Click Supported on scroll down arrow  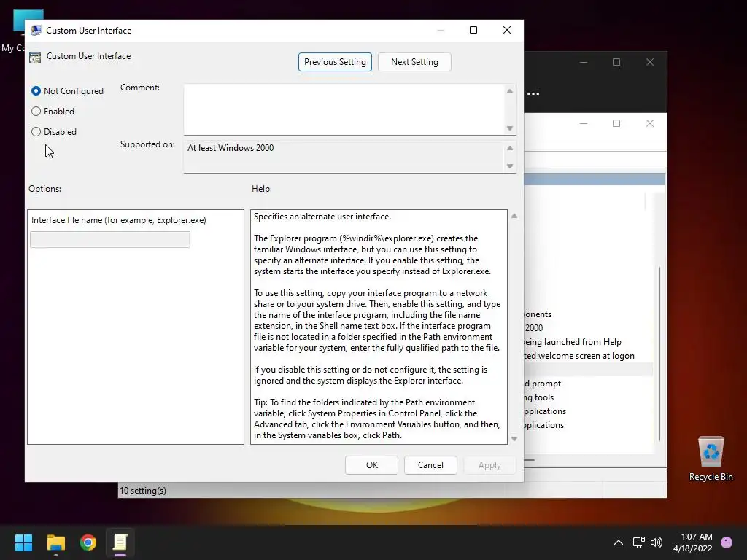(x=510, y=166)
